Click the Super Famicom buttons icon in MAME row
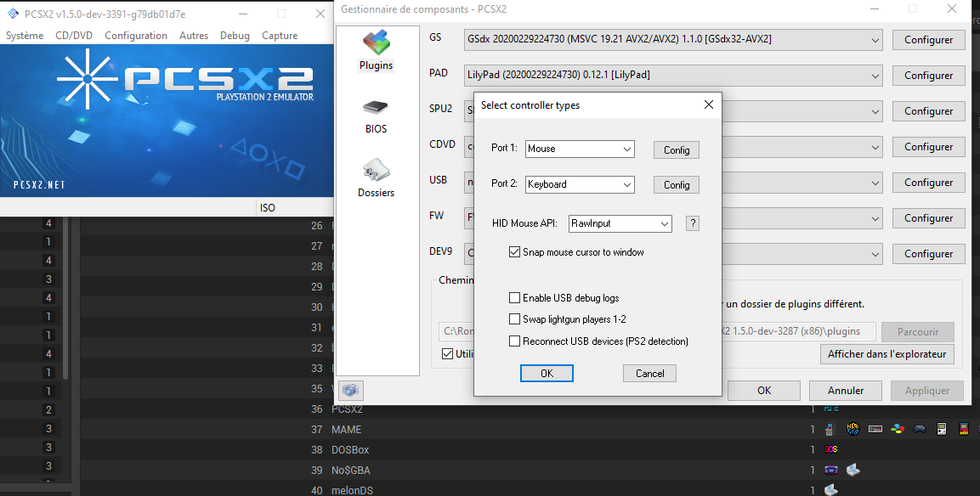The height and width of the screenshot is (496, 980). click(x=898, y=429)
